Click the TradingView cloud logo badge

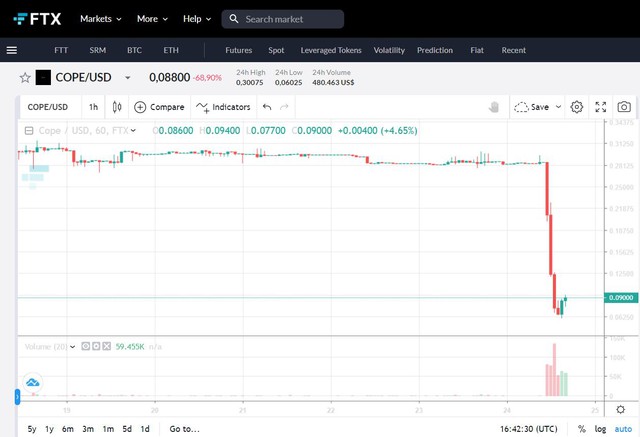[33, 382]
